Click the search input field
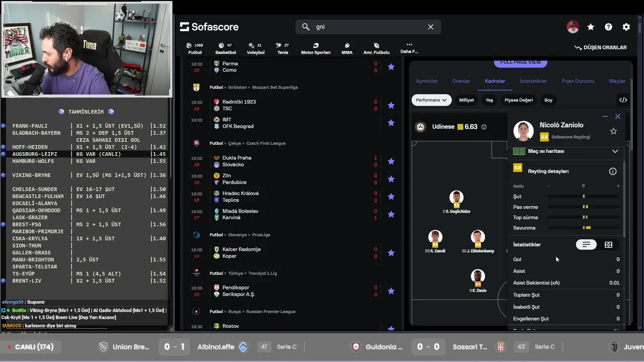Viewport: 644px width, 362px height. point(368,27)
